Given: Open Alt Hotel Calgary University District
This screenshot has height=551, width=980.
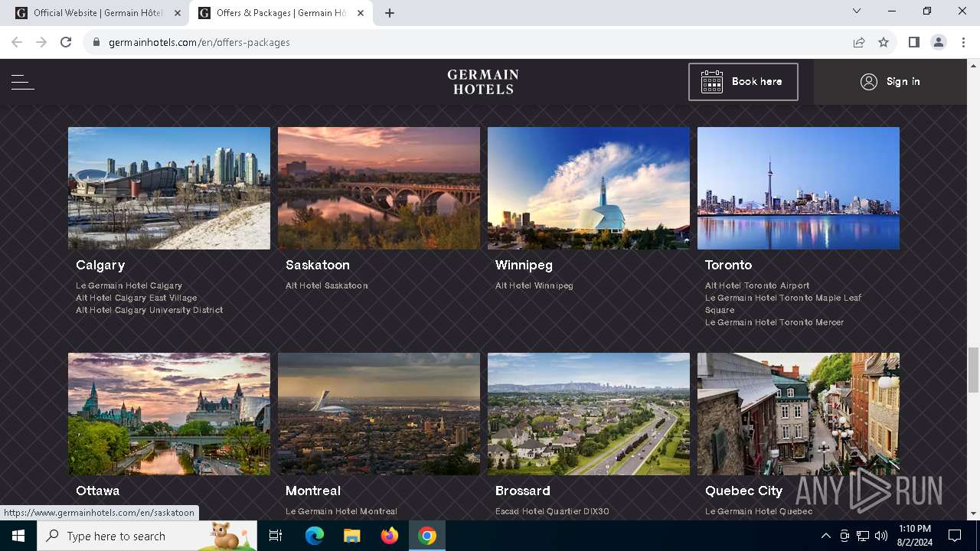Looking at the screenshot, I should 149,310.
